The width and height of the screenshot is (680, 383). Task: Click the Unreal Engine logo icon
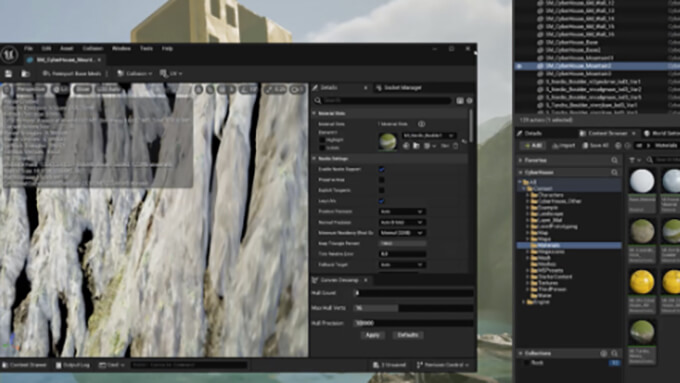(x=9, y=55)
